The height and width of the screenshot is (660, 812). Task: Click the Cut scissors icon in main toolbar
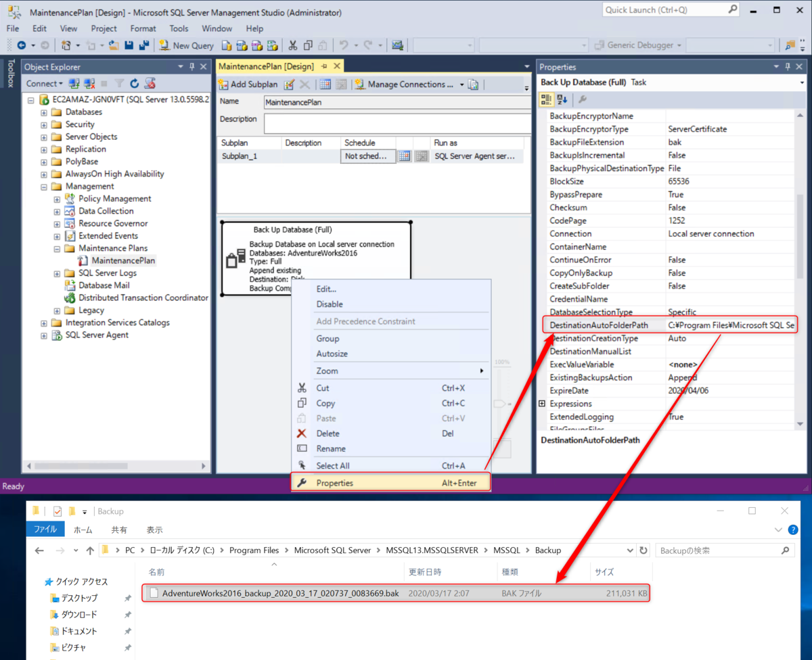[293, 45]
